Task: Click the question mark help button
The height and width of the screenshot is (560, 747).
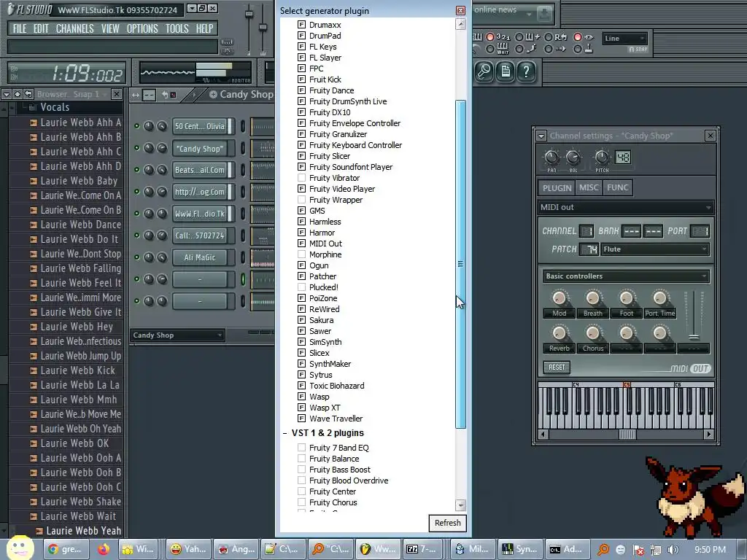Action: click(526, 72)
